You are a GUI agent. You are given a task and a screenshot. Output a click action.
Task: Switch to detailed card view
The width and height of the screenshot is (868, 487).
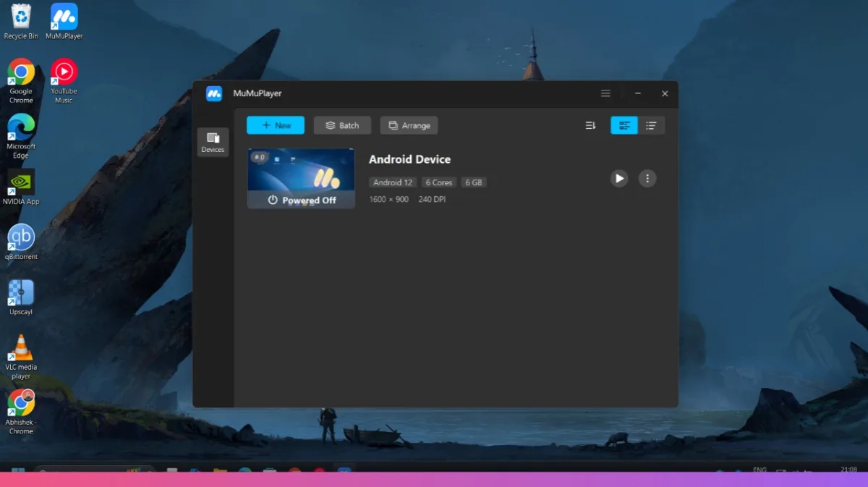624,125
